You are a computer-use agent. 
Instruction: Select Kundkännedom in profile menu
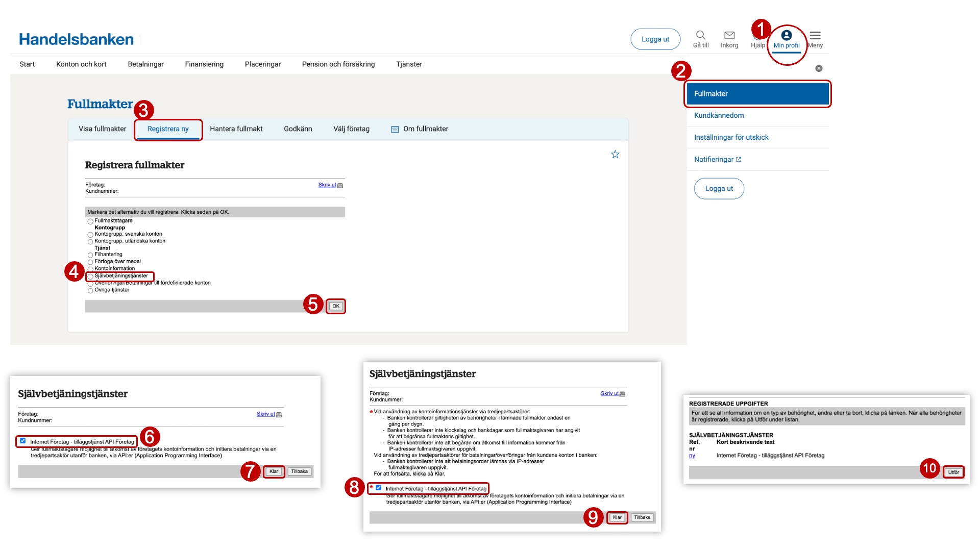click(719, 116)
